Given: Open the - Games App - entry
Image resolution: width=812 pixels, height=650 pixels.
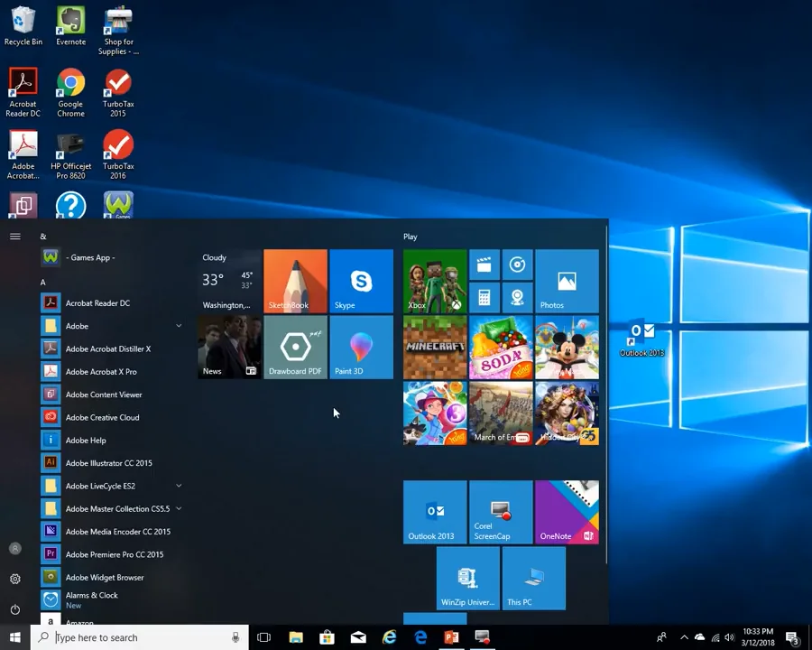Looking at the screenshot, I should pyautogui.click(x=113, y=257).
